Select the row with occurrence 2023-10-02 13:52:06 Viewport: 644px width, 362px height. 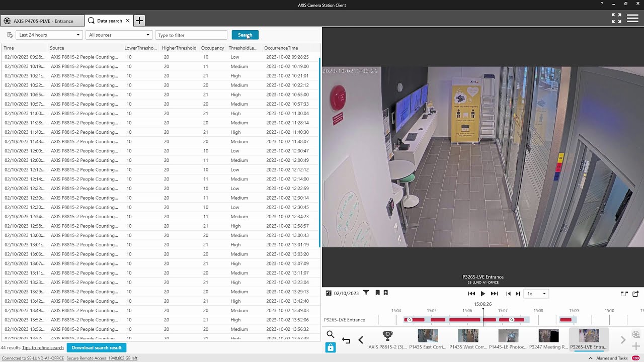(x=160, y=320)
